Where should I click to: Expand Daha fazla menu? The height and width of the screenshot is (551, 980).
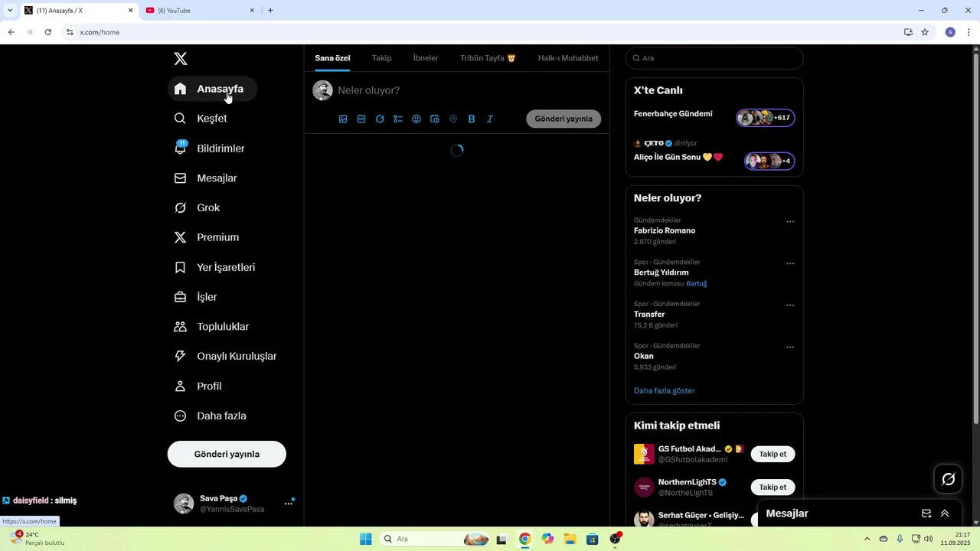(x=211, y=416)
